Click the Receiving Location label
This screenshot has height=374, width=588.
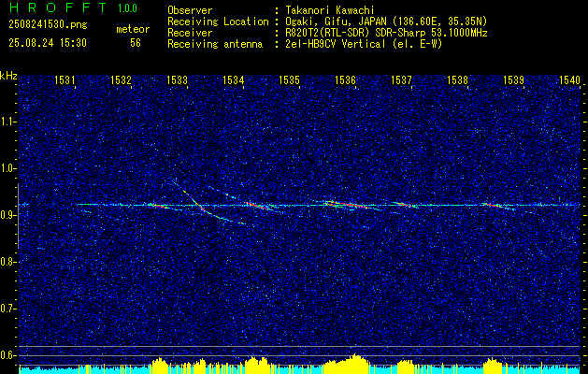point(218,22)
